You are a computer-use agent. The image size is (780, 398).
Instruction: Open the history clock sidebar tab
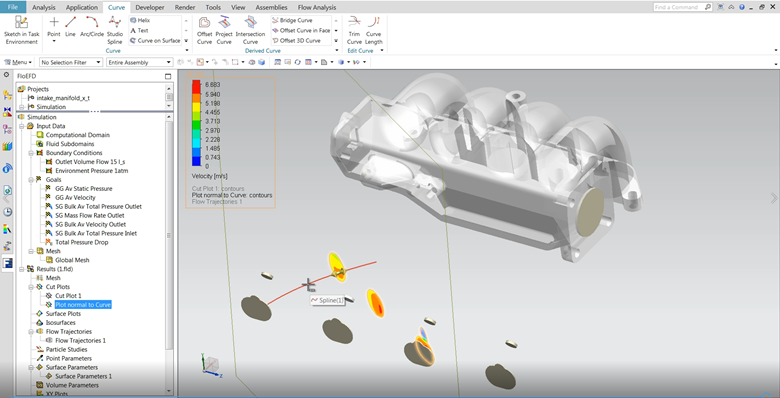pyautogui.click(x=7, y=211)
